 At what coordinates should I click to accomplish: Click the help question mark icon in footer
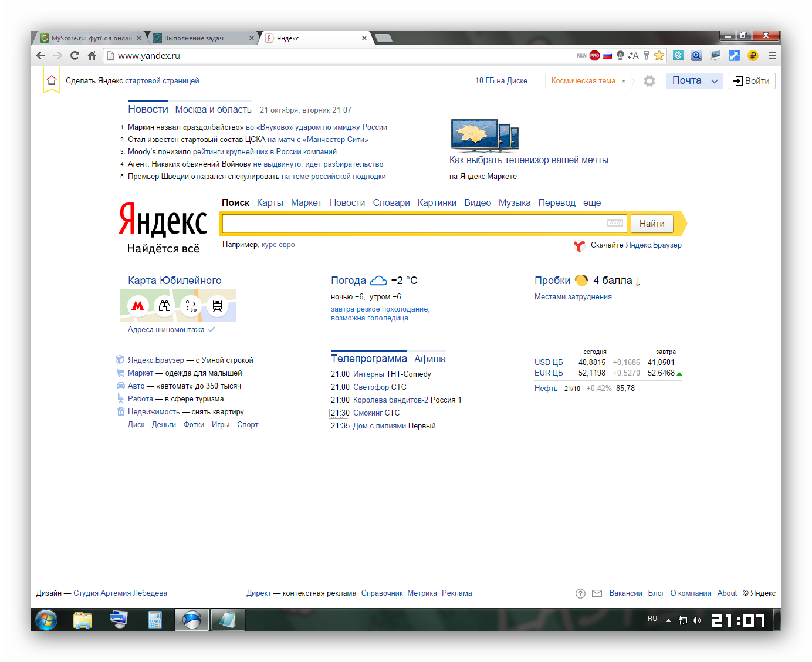click(x=580, y=593)
